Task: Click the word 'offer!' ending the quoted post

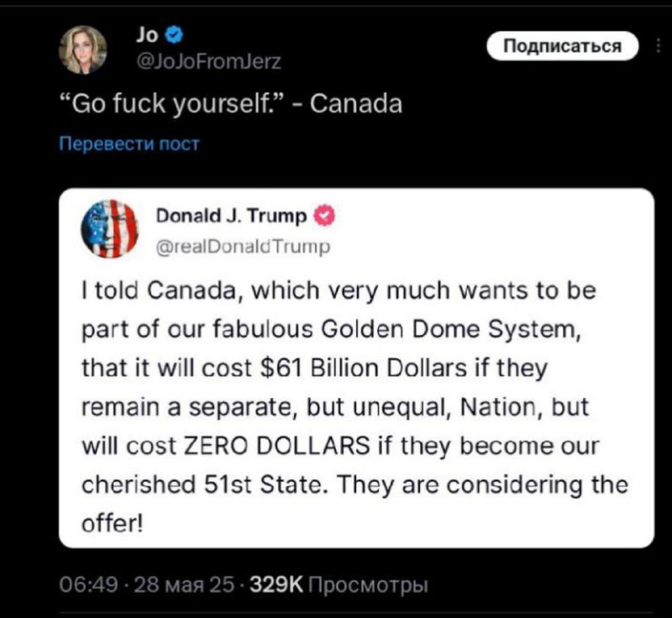Action: point(112,523)
